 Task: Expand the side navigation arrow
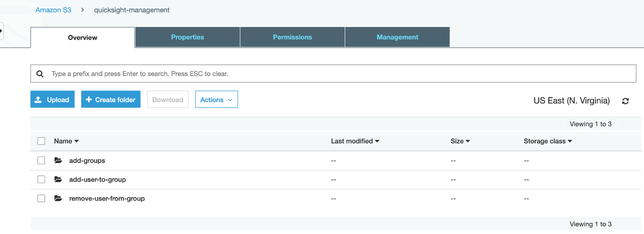1,31
